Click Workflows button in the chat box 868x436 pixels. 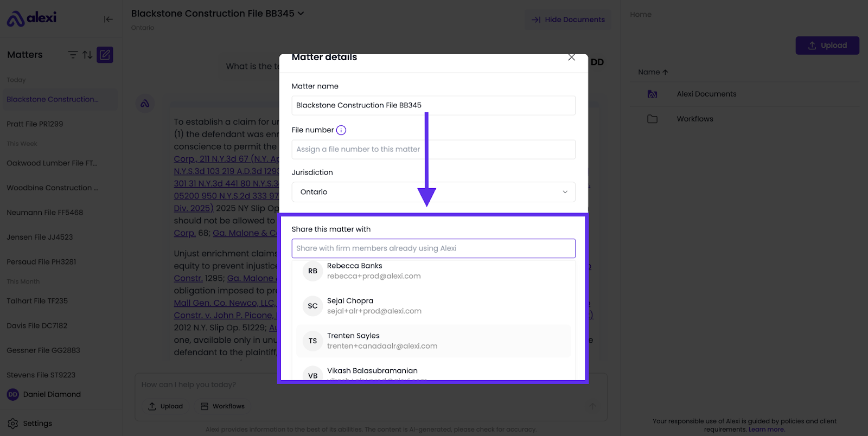[x=222, y=406]
